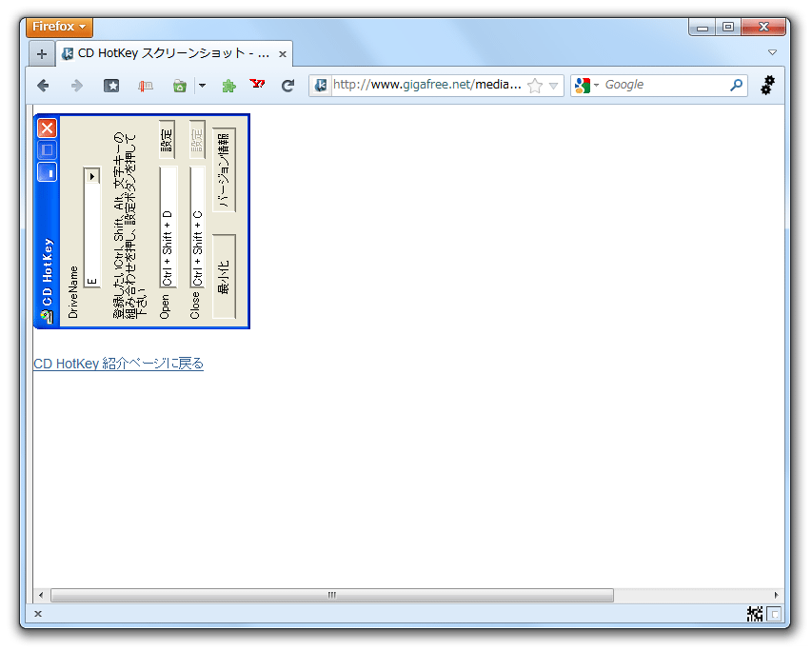The image size is (812, 651).
Task: Go forward one page
Action: click(x=77, y=86)
